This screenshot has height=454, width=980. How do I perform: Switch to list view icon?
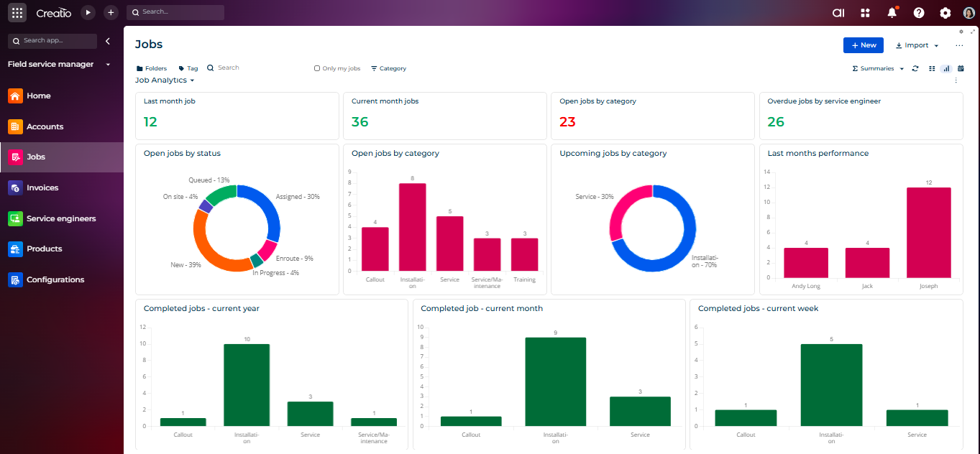pyautogui.click(x=932, y=69)
